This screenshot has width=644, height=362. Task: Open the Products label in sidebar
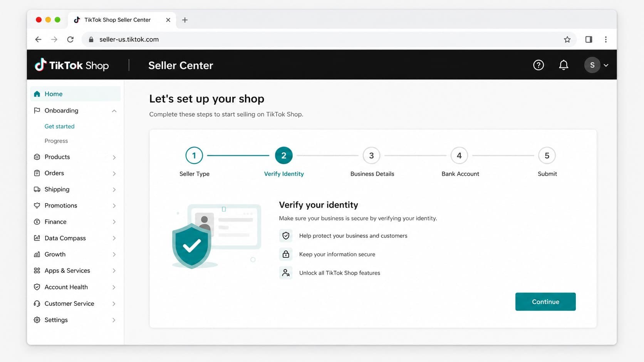[57, 157]
